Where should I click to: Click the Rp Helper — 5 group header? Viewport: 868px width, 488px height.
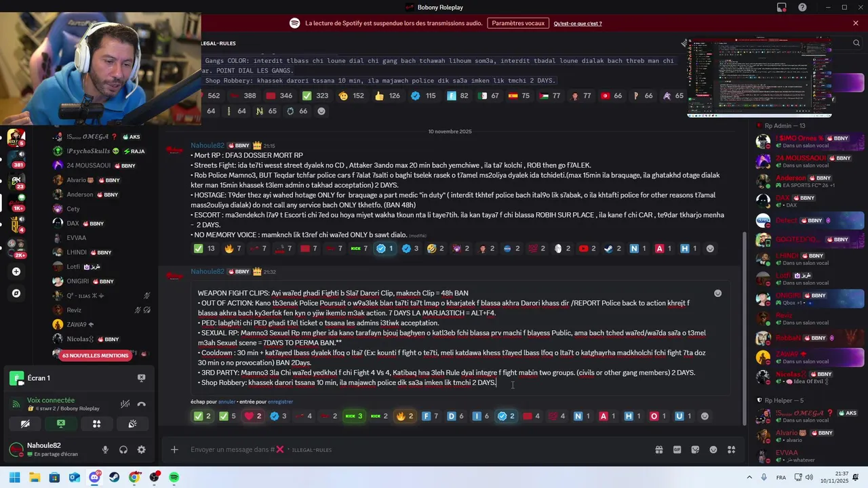coord(783,401)
